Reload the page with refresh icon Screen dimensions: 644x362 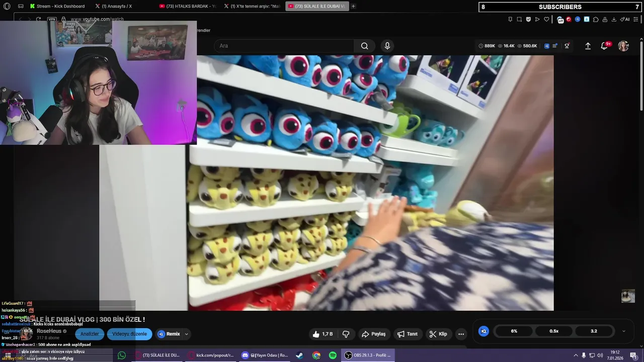(38, 19)
